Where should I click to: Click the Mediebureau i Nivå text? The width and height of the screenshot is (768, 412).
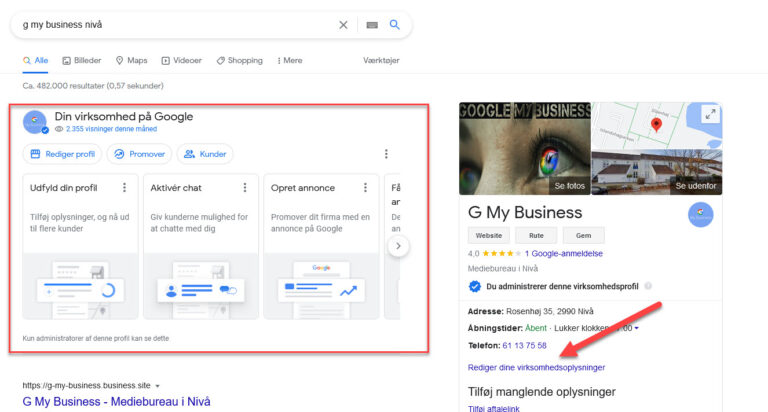[x=503, y=268]
